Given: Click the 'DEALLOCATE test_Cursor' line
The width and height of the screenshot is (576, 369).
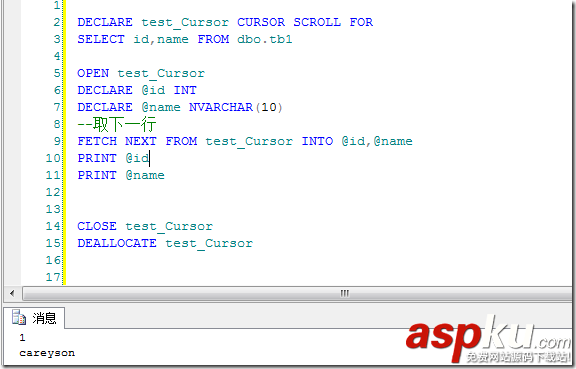Looking at the screenshot, I should (x=165, y=243).
